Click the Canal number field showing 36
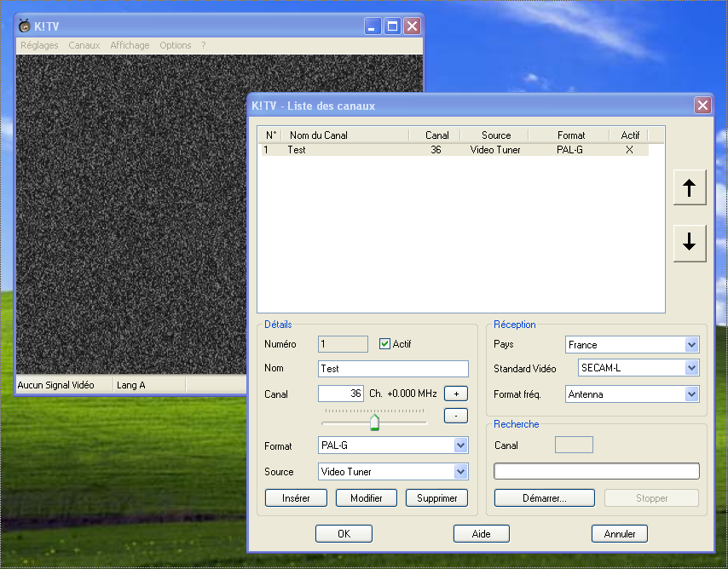 341,394
